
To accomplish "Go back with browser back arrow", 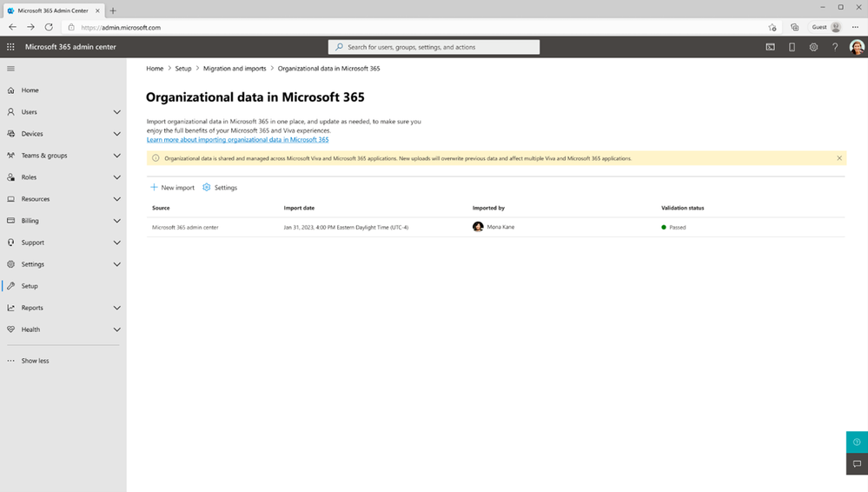I will pyautogui.click(x=13, y=27).
